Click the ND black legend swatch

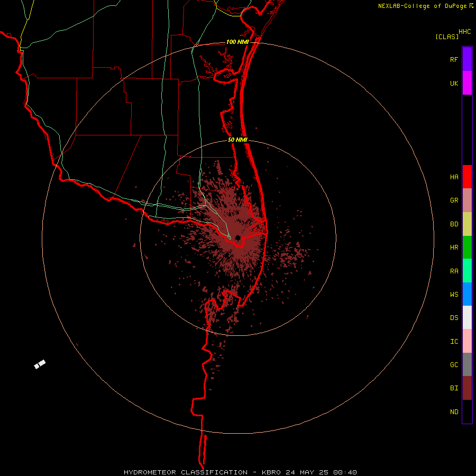click(467, 411)
